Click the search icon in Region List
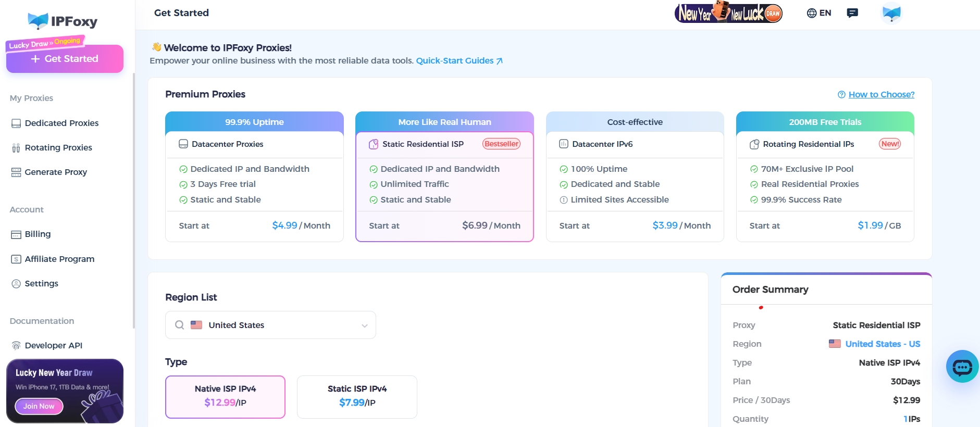Screen dimensions: 980x427 tap(180, 325)
